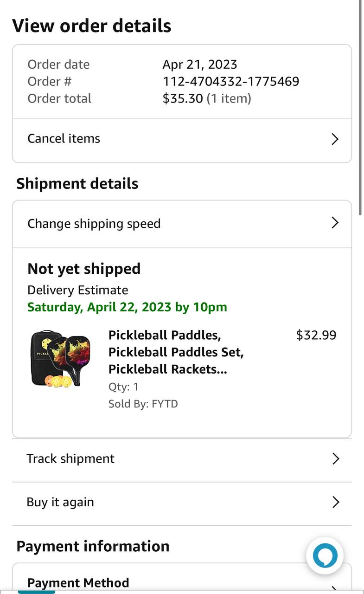
Task: Choose the Track shipment text
Action: (70, 459)
